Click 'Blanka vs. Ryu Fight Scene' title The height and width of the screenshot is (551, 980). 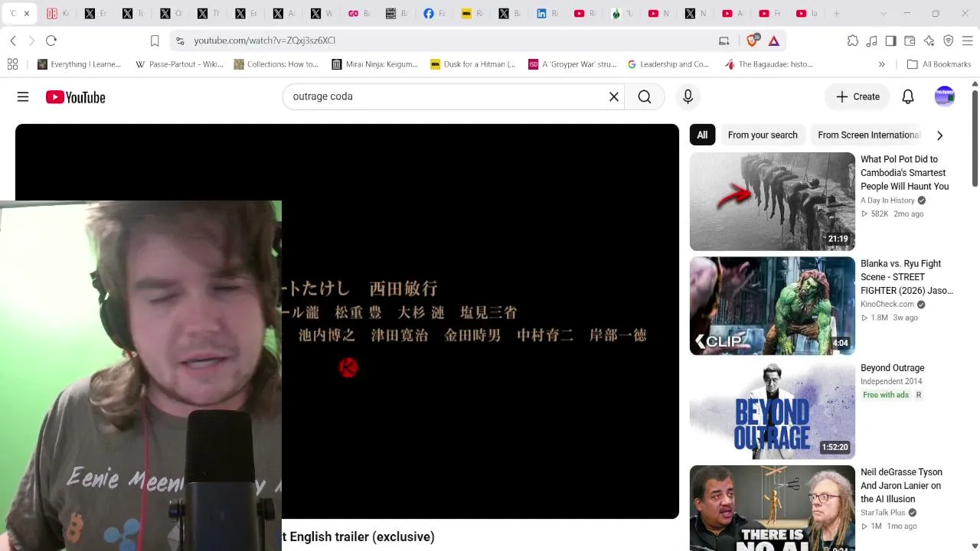tap(906, 277)
